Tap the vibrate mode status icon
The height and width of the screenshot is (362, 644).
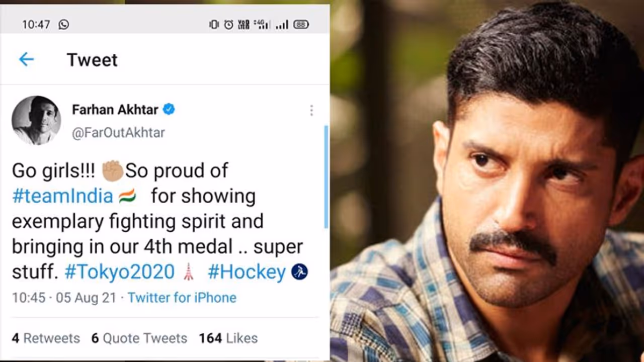pyautogui.click(x=214, y=24)
